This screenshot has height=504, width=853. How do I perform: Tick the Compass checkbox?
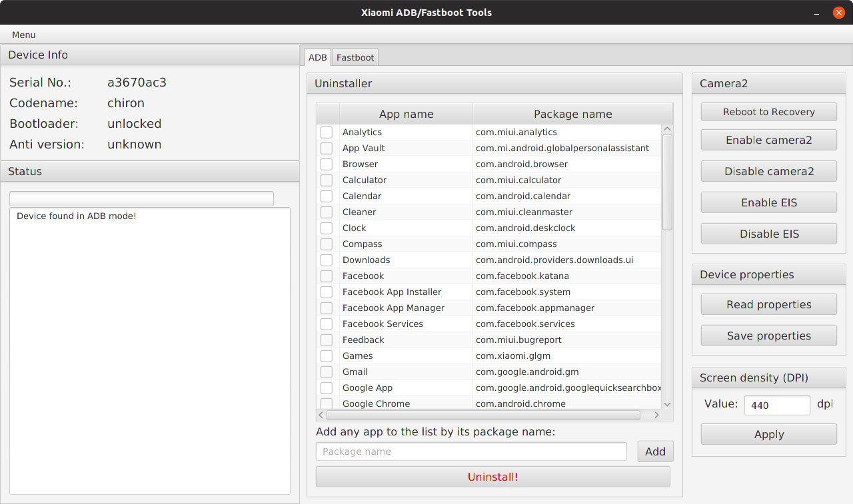(x=327, y=244)
